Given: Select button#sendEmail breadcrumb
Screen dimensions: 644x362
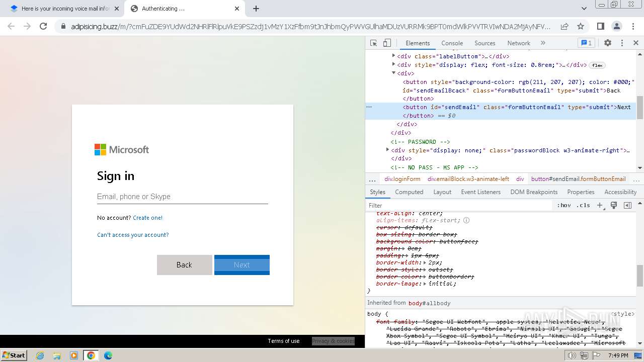Looking at the screenshot, I should pyautogui.click(x=578, y=179).
